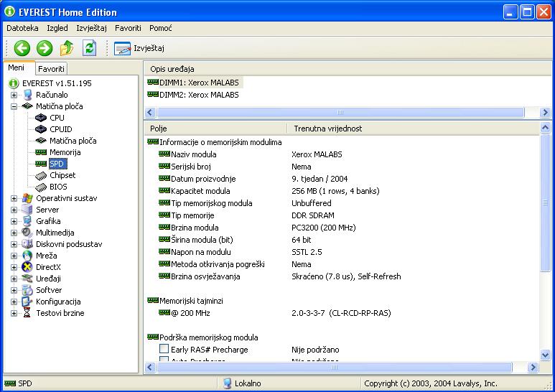Click the up-folder navigation icon
This screenshot has width=555, height=392.
pos(67,48)
